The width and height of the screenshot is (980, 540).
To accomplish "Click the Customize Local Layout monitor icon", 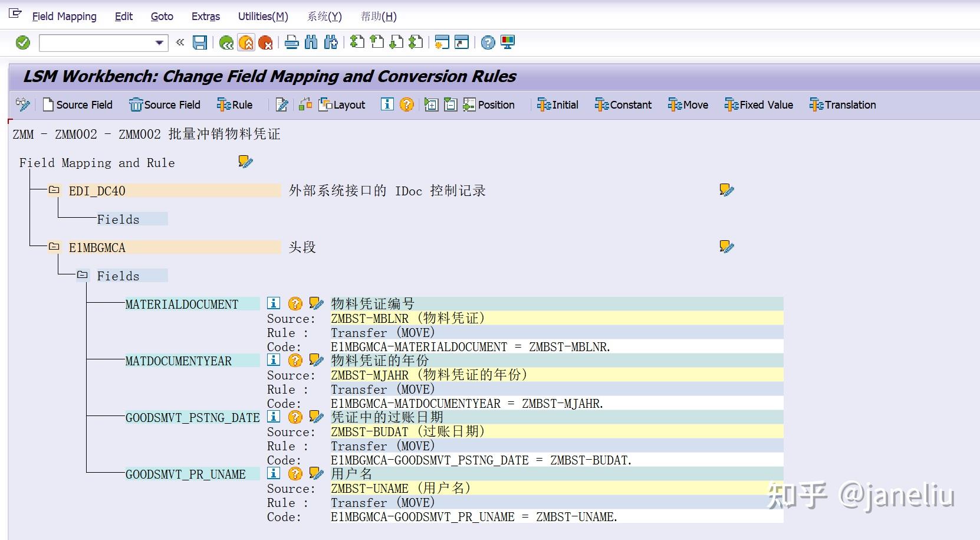I will tap(508, 42).
